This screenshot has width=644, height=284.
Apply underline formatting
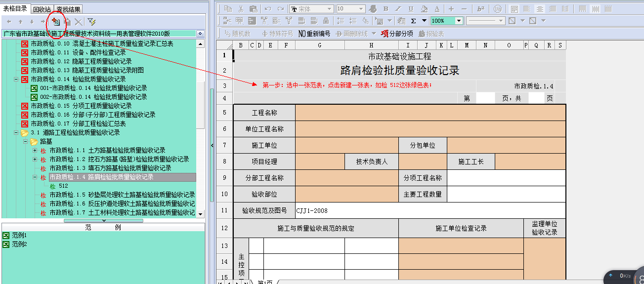click(411, 9)
